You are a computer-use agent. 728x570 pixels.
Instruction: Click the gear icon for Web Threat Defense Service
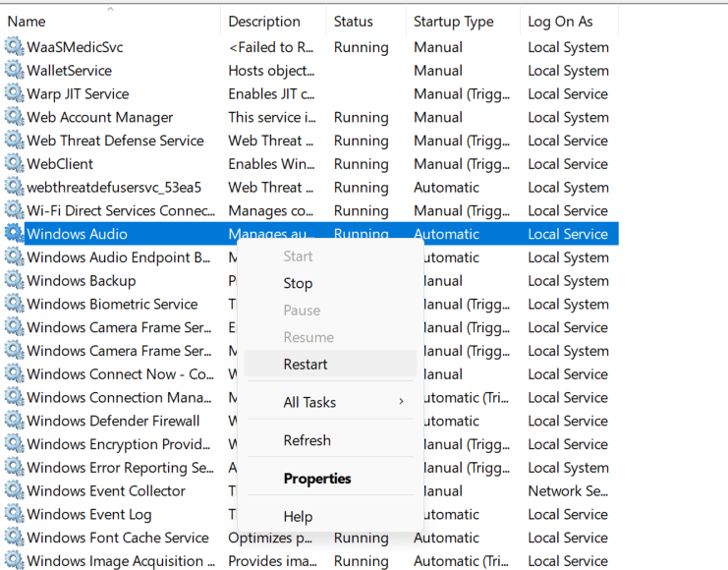[15, 140]
